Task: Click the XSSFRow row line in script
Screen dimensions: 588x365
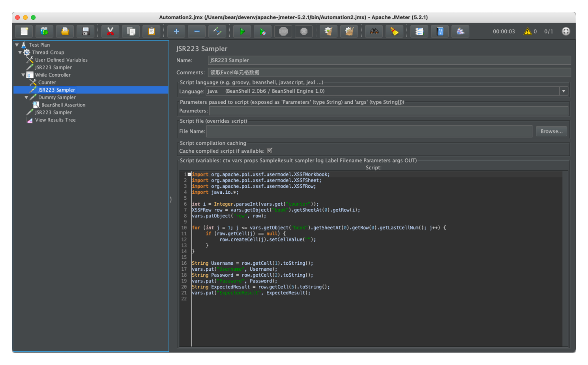Action: pyautogui.click(x=276, y=210)
